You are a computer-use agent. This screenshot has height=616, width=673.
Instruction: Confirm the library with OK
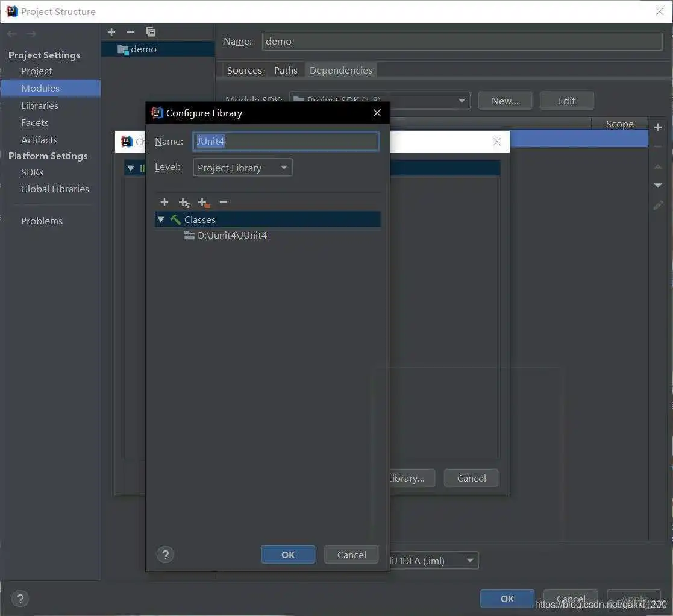point(287,554)
